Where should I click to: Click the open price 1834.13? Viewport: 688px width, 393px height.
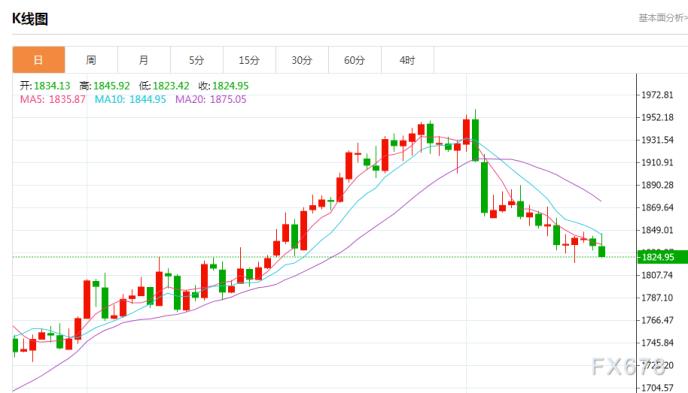click(52, 86)
